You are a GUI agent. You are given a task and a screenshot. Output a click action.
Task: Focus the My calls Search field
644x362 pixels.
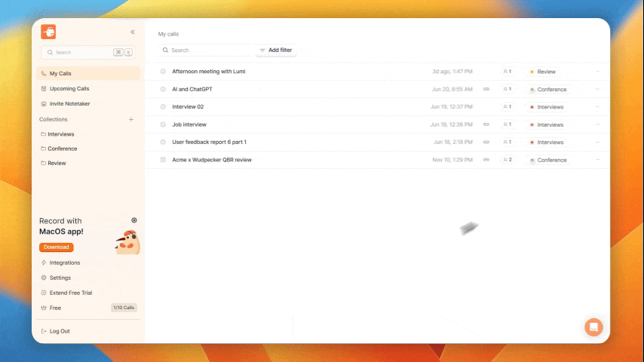click(x=205, y=50)
